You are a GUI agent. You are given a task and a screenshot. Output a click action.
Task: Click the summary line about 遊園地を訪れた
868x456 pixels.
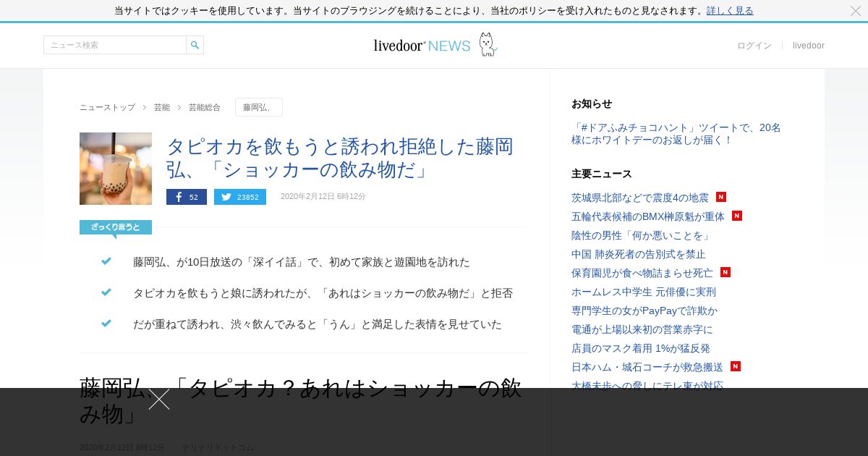[302, 262]
